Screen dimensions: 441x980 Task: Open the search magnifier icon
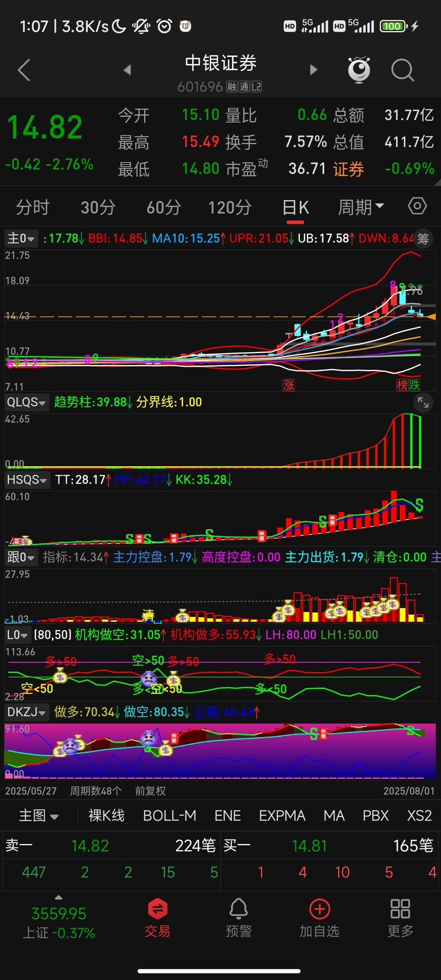[x=403, y=70]
